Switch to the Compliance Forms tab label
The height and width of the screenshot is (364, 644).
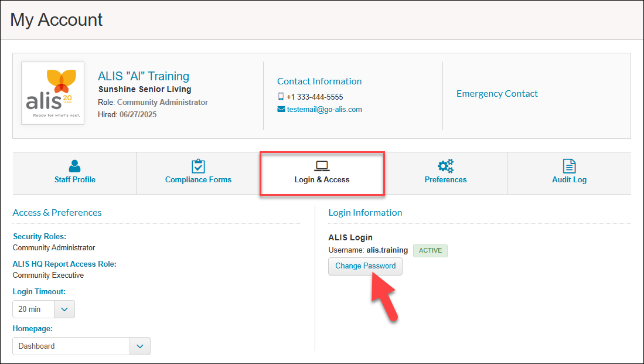coord(199,179)
